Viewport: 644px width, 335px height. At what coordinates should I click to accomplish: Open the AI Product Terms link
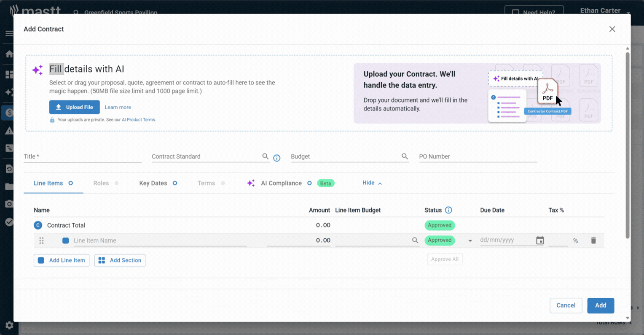tap(139, 119)
